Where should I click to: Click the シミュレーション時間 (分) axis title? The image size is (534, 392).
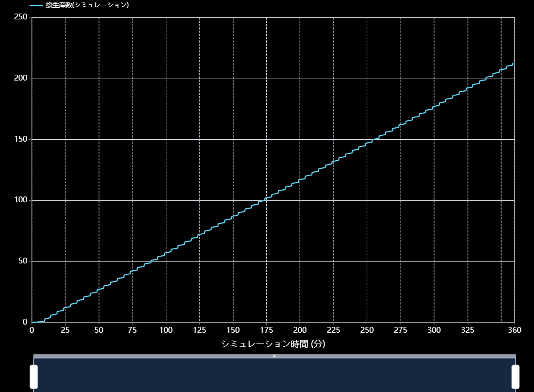[273, 344]
